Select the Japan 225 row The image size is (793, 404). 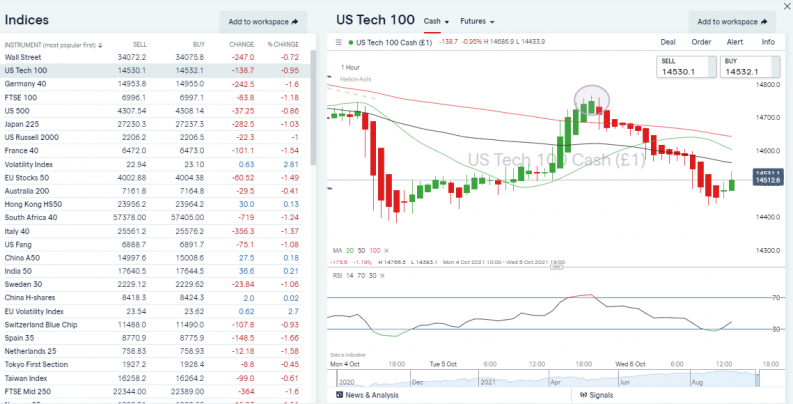(x=153, y=124)
